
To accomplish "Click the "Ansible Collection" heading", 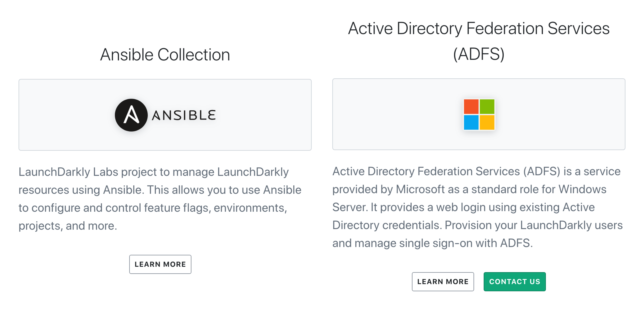I will point(165,54).
